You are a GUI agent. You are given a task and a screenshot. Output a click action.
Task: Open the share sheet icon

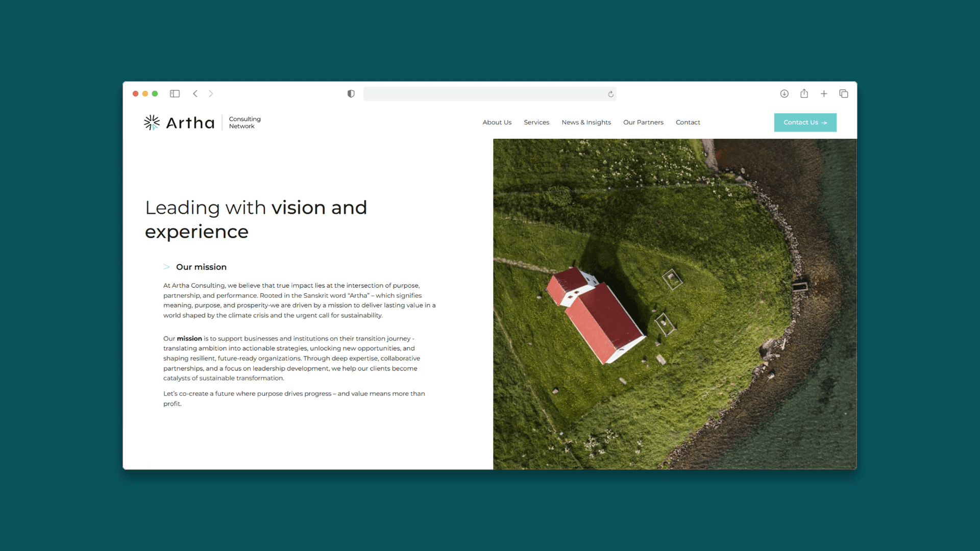tap(804, 94)
